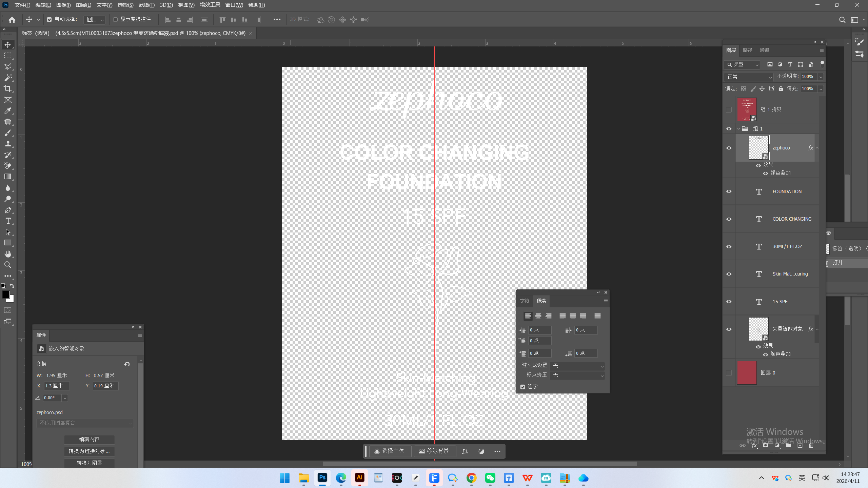Open the opacity dropdown arrow
Viewport: 868px width, 488px height.
click(821, 77)
